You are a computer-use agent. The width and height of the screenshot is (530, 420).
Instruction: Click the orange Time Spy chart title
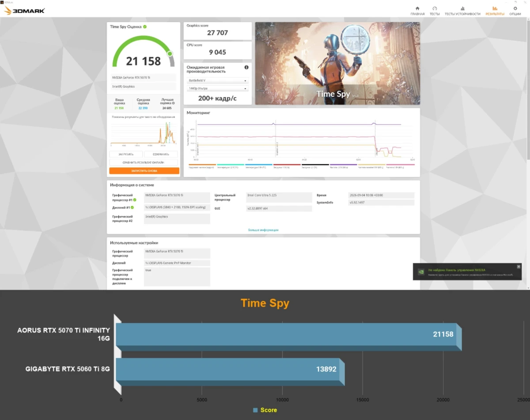pos(265,303)
